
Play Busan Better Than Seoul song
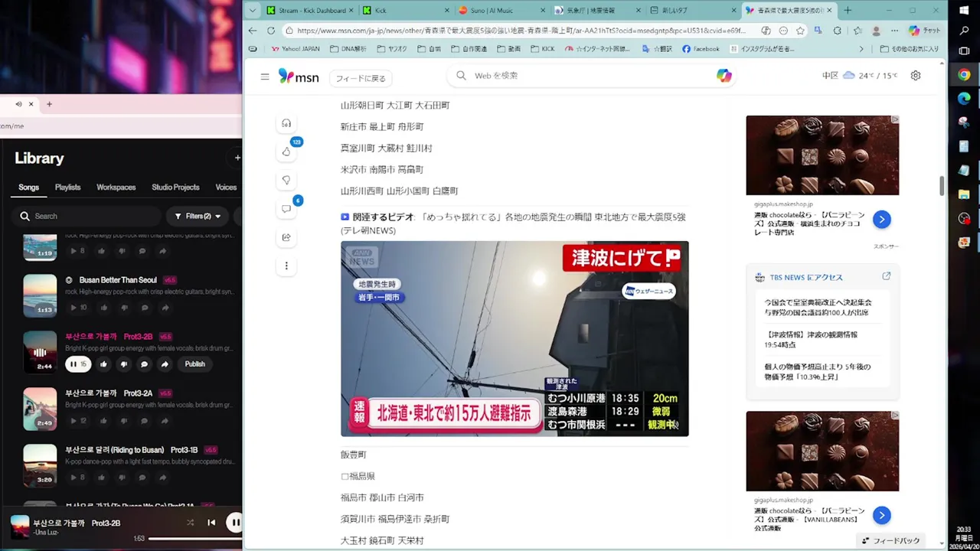[73, 308]
